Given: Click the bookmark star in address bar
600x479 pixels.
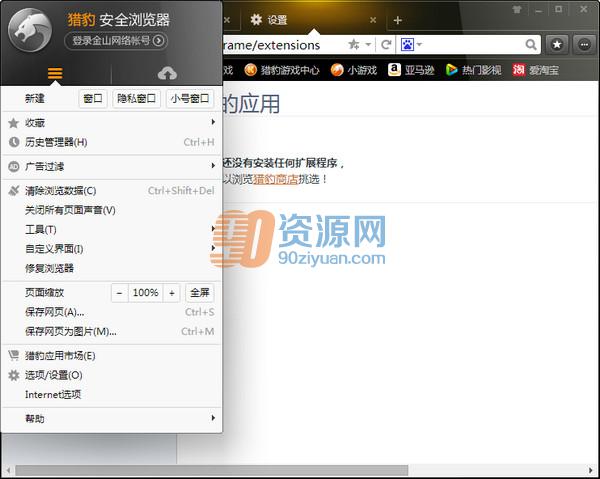Looking at the screenshot, I should coord(354,45).
